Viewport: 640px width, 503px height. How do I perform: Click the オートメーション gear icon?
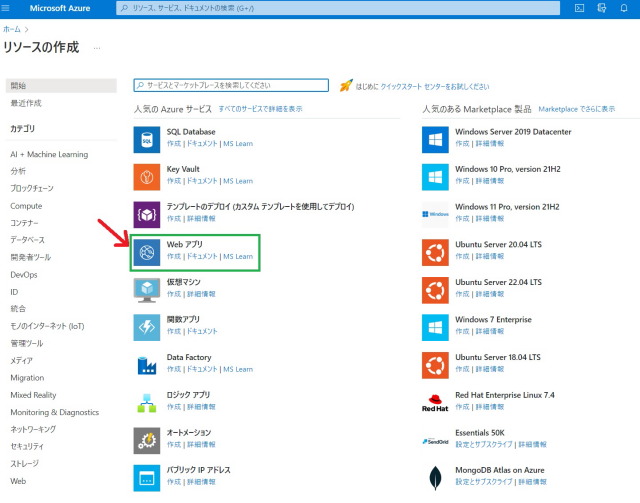pos(147,441)
